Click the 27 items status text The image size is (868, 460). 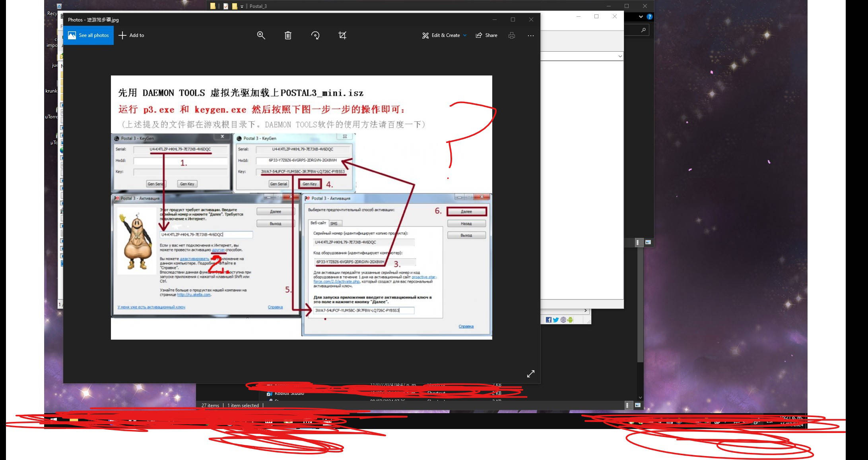pos(210,406)
